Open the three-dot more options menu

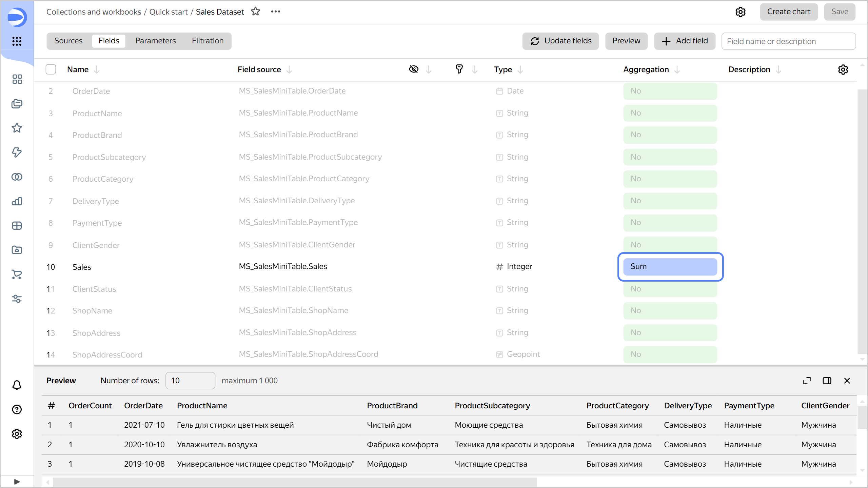(x=275, y=12)
